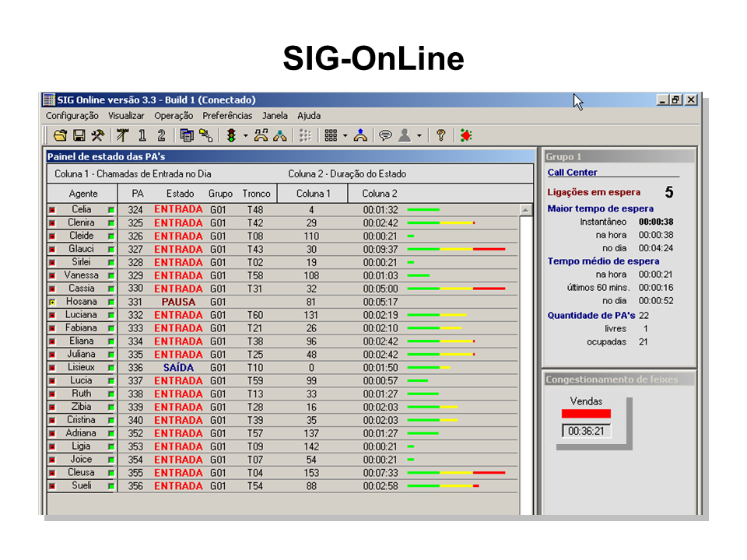Click the speech bubble message icon

[x=385, y=135]
